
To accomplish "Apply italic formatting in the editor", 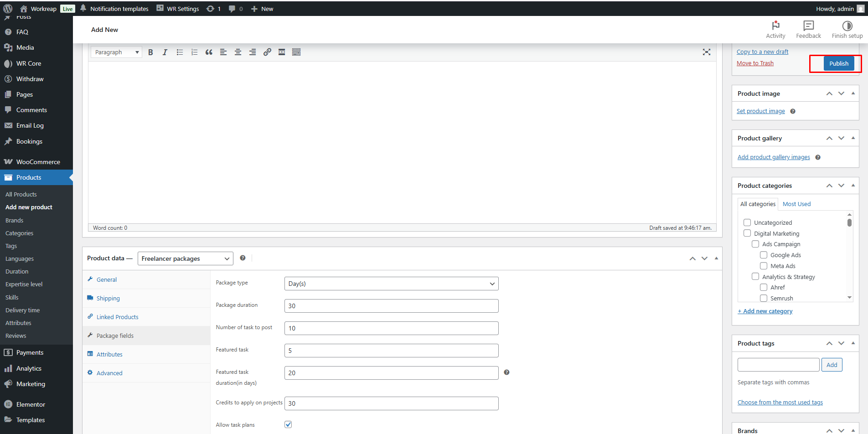I will click(165, 52).
